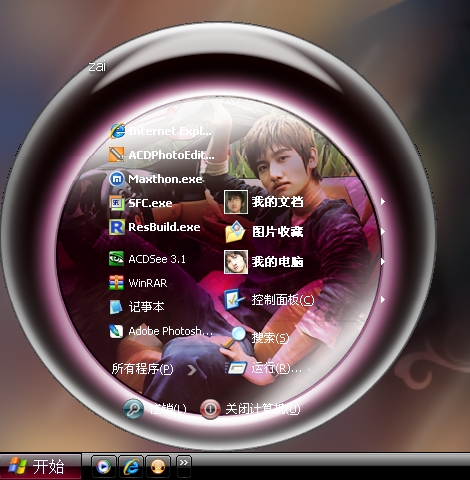The image size is (470, 480).
Task: Launch Adobe Photoshop entry
Action: (161, 331)
